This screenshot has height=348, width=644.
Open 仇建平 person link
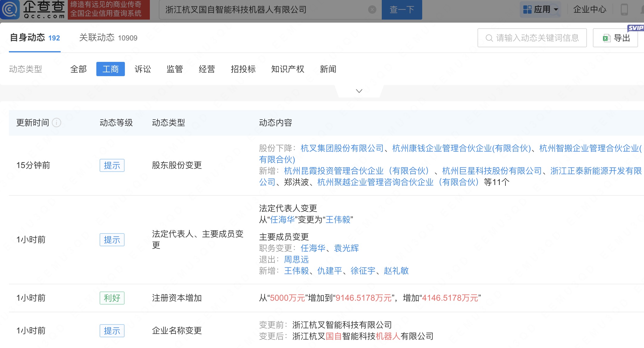[x=330, y=271]
